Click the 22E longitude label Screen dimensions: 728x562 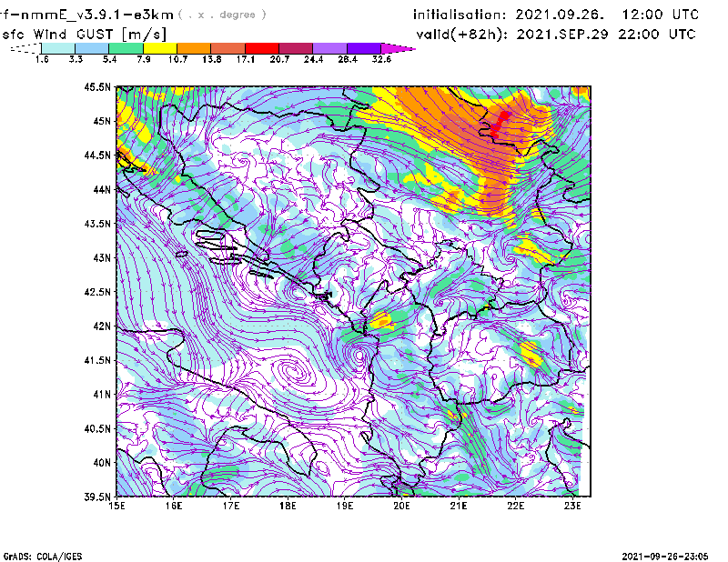[515, 506]
